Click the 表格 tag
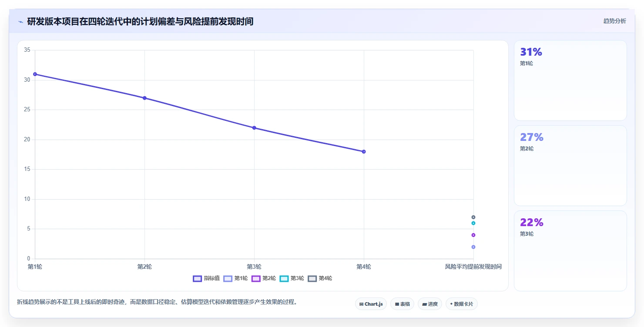Viewport: 644px width, 327px height. [402, 304]
